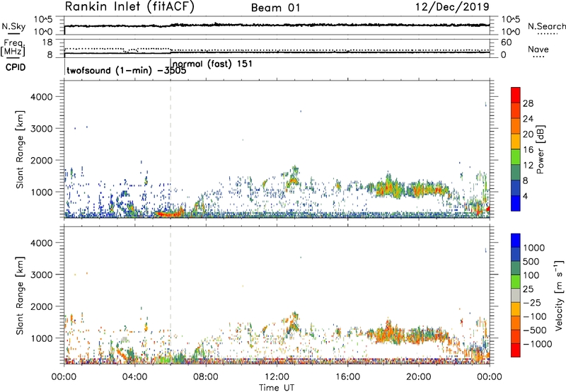Click the 'N.Sky' legend label

coord(13,26)
